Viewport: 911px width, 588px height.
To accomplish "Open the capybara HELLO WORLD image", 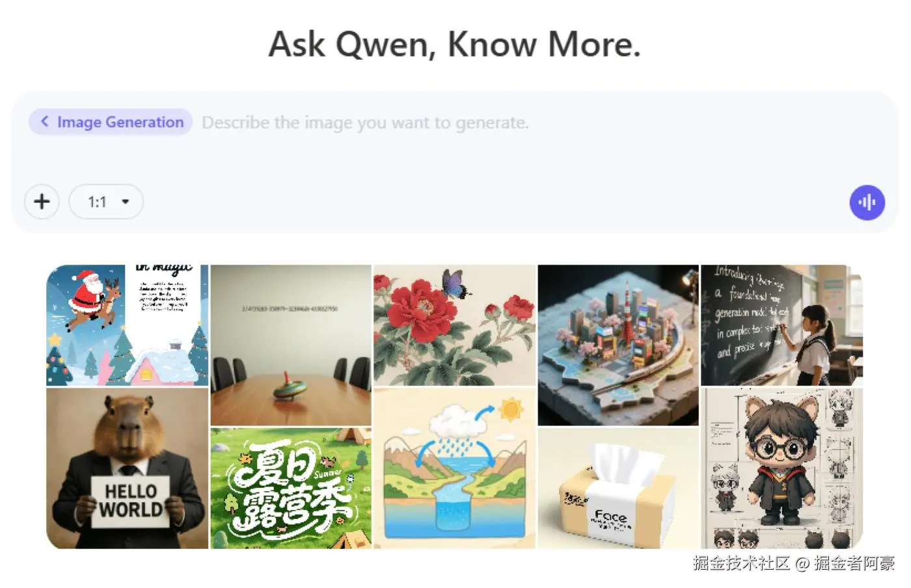I will pyautogui.click(x=128, y=468).
